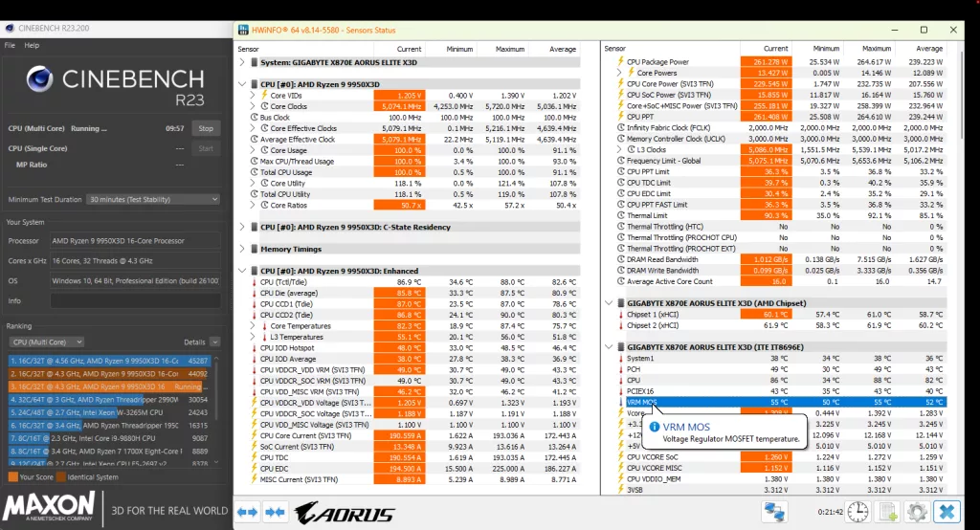Close sensors with the blue X icon

click(947, 512)
